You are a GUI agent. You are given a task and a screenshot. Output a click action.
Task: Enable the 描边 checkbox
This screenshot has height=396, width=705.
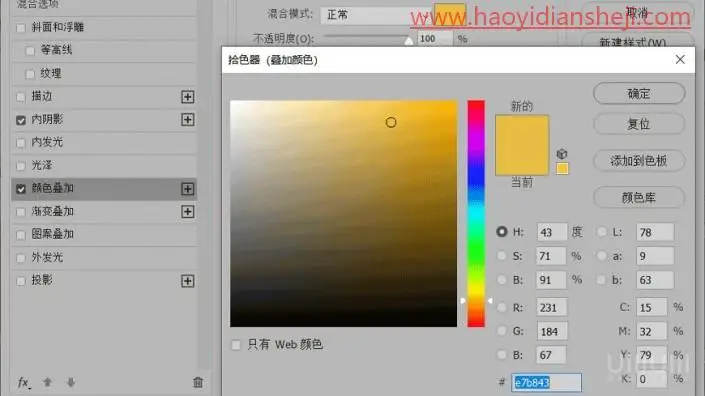tap(21, 97)
